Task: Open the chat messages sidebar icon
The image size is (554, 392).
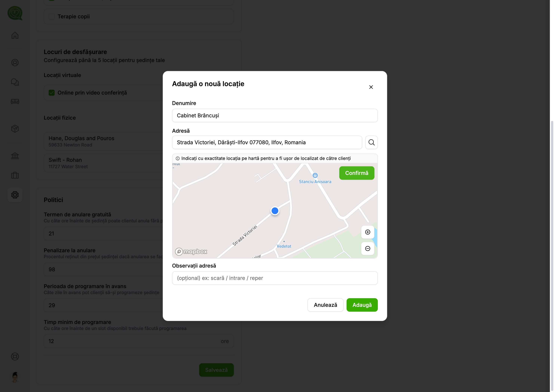Action: (15, 82)
